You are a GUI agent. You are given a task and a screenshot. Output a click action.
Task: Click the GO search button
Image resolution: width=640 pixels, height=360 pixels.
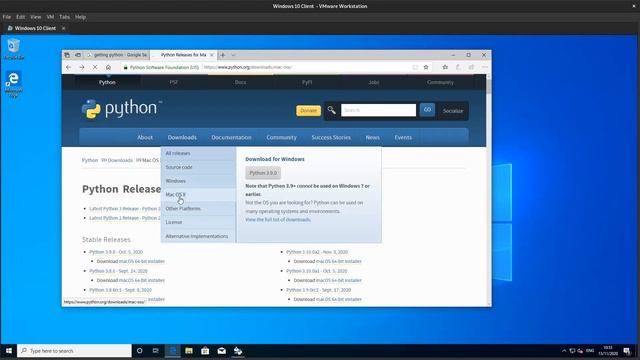(x=427, y=110)
